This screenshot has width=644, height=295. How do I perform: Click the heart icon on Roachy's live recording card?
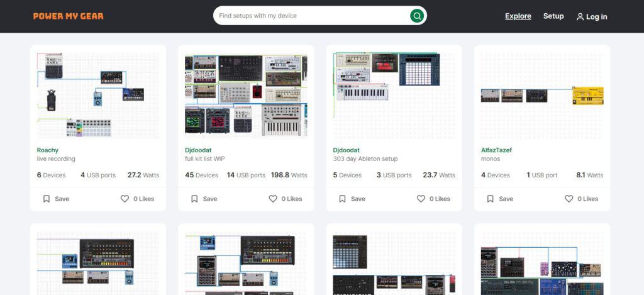(125, 199)
